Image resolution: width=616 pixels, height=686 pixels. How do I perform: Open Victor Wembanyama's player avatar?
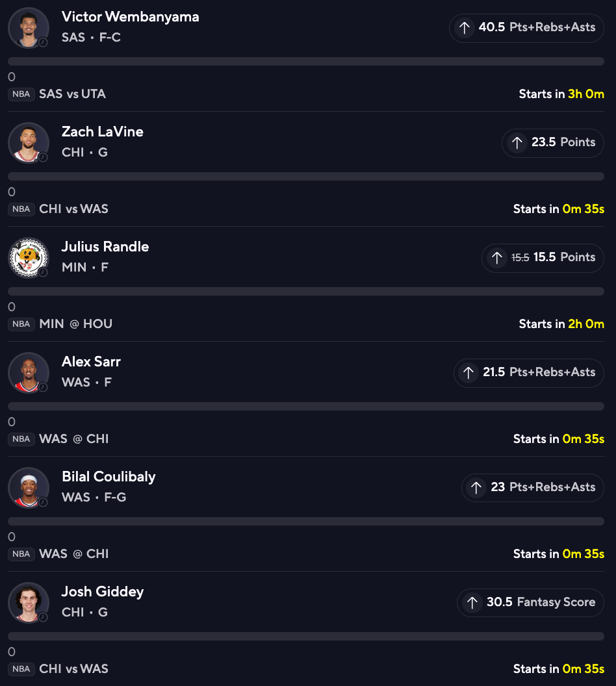click(29, 28)
